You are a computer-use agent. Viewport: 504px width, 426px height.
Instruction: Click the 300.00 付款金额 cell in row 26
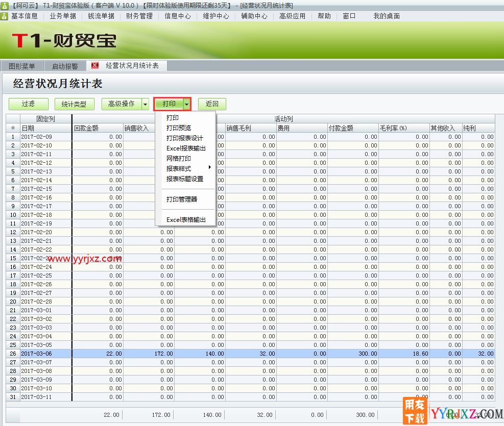(353, 354)
